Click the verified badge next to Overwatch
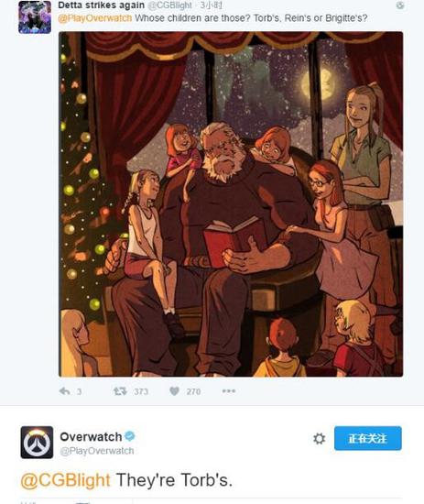The width and height of the screenshot is (424, 504). (130, 436)
